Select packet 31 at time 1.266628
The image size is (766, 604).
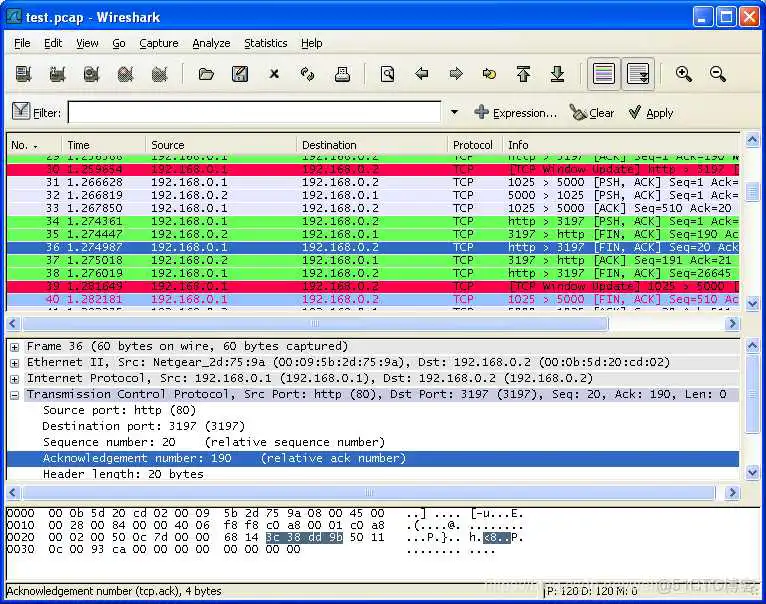(x=373, y=182)
